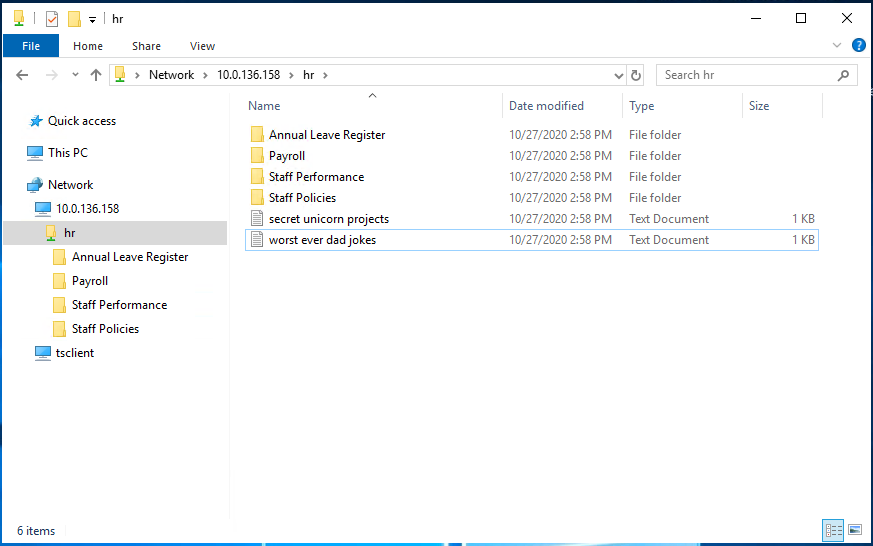Click 10.0.136.158 in the address bar breadcrumb
Image resolution: width=873 pixels, height=546 pixels.
tap(248, 75)
